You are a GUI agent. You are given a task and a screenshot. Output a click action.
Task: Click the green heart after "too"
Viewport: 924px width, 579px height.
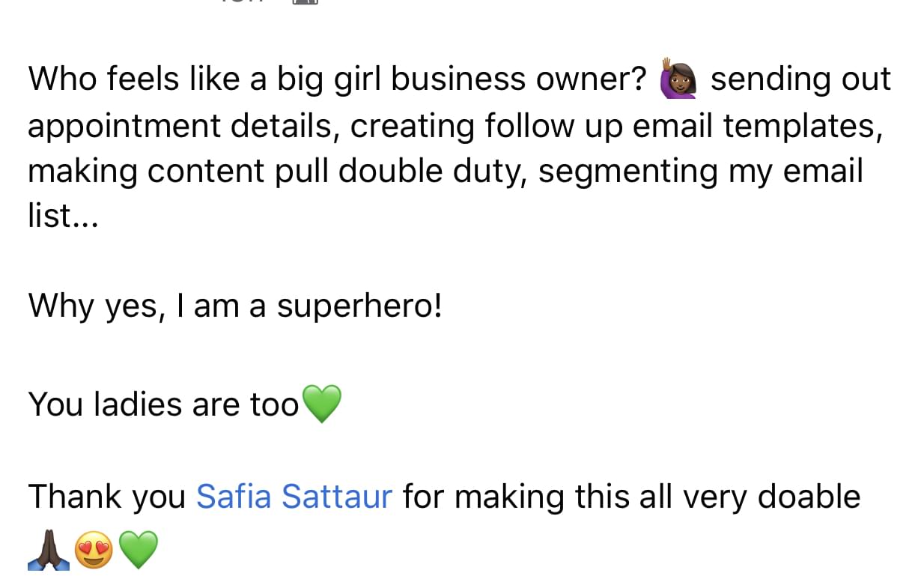pos(321,404)
